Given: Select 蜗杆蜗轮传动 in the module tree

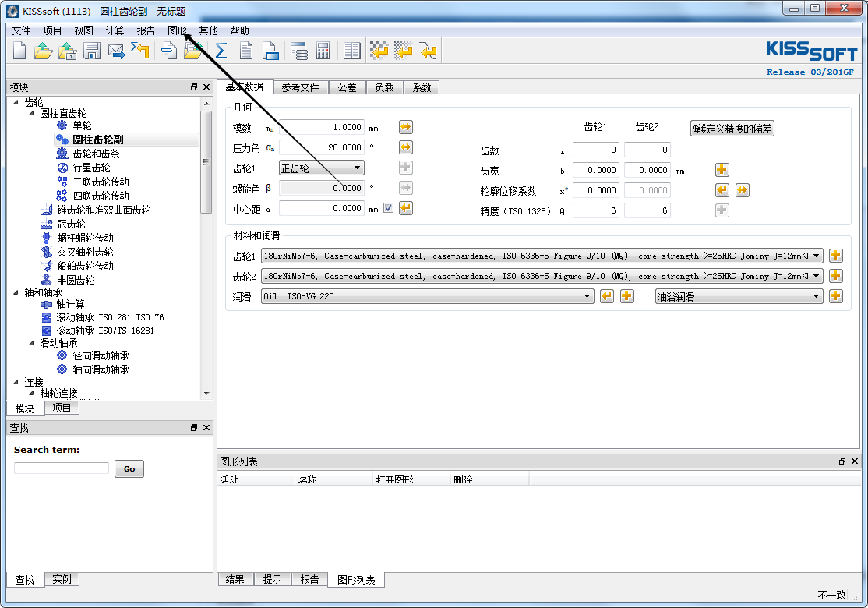Looking at the screenshot, I should (x=85, y=238).
